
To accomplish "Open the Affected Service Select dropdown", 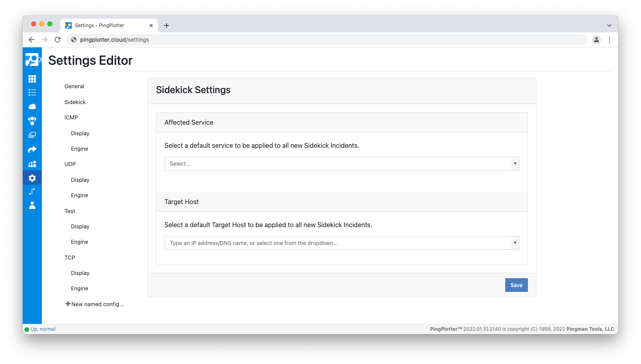I will [341, 164].
